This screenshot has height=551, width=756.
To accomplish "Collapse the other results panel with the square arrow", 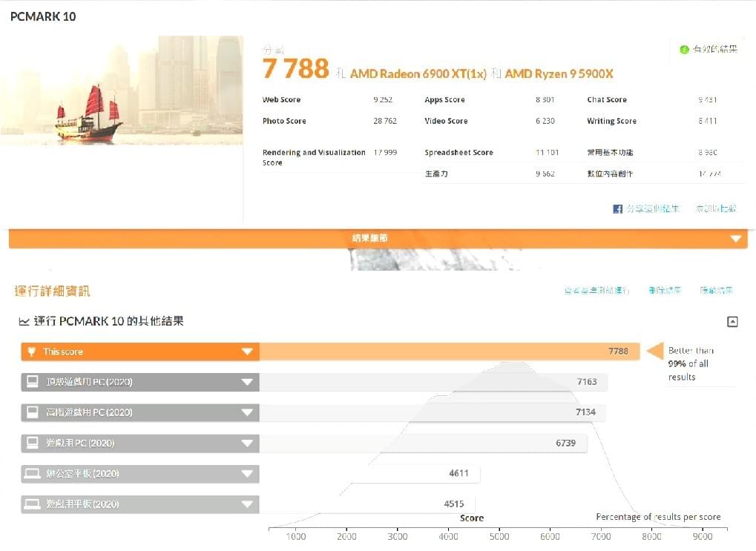I will [x=732, y=322].
